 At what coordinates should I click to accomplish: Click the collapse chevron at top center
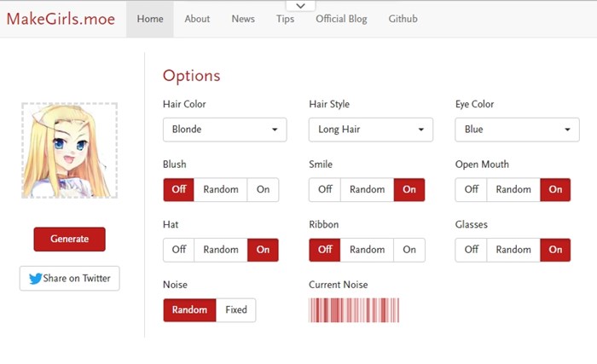pyautogui.click(x=300, y=6)
